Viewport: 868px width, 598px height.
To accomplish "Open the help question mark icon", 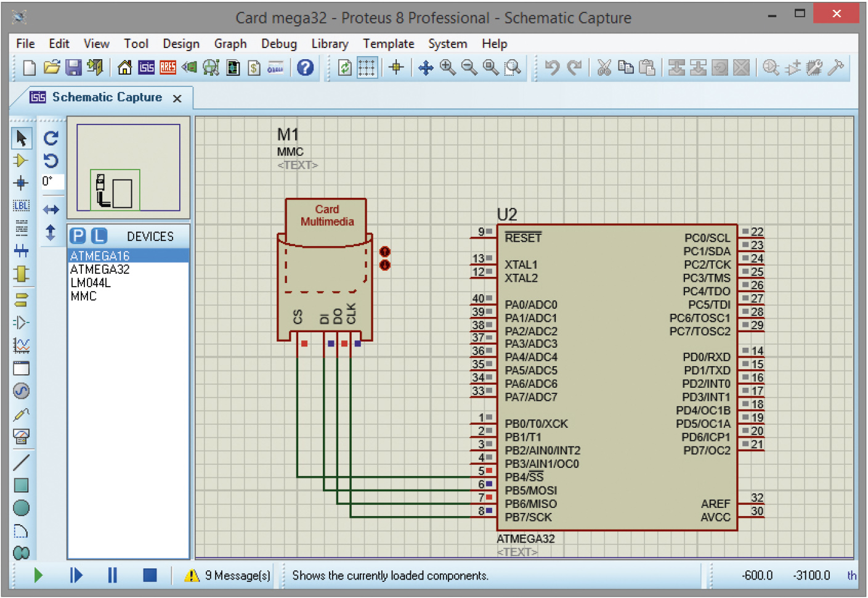I will pos(305,67).
